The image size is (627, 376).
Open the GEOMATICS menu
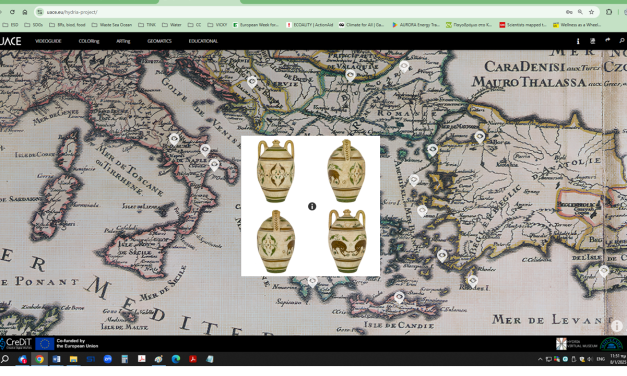pos(159,41)
